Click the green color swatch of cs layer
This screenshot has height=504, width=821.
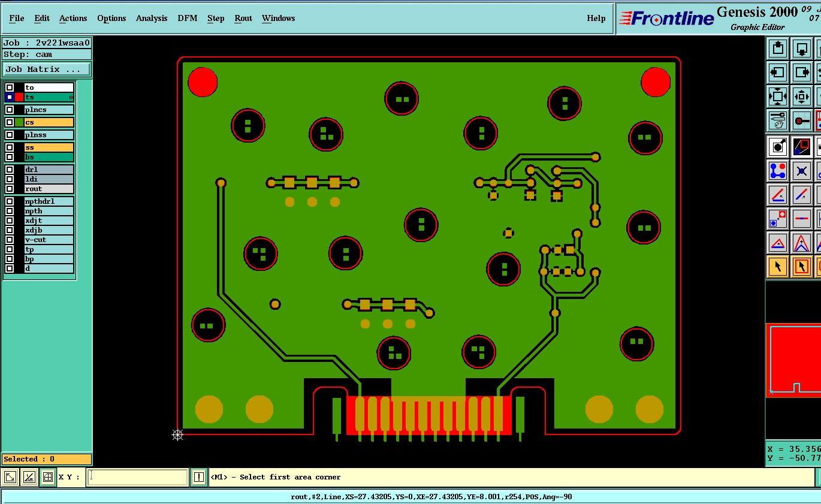pyautogui.click(x=19, y=122)
